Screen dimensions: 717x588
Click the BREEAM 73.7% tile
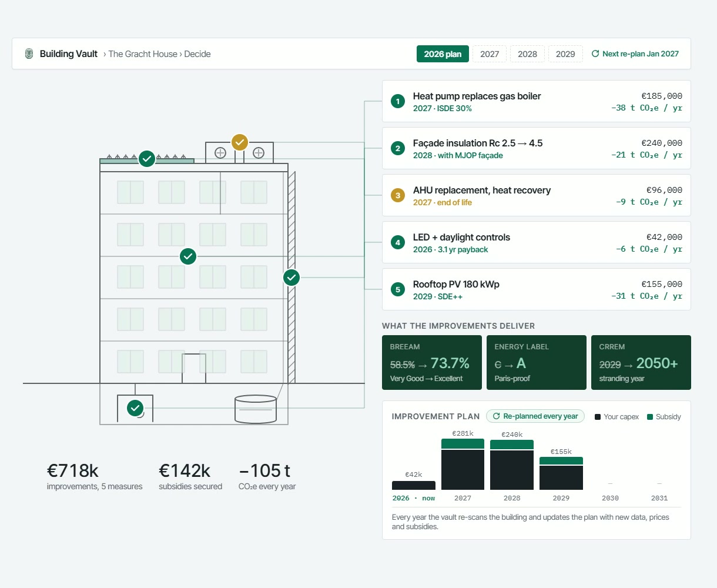click(x=432, y=362)
